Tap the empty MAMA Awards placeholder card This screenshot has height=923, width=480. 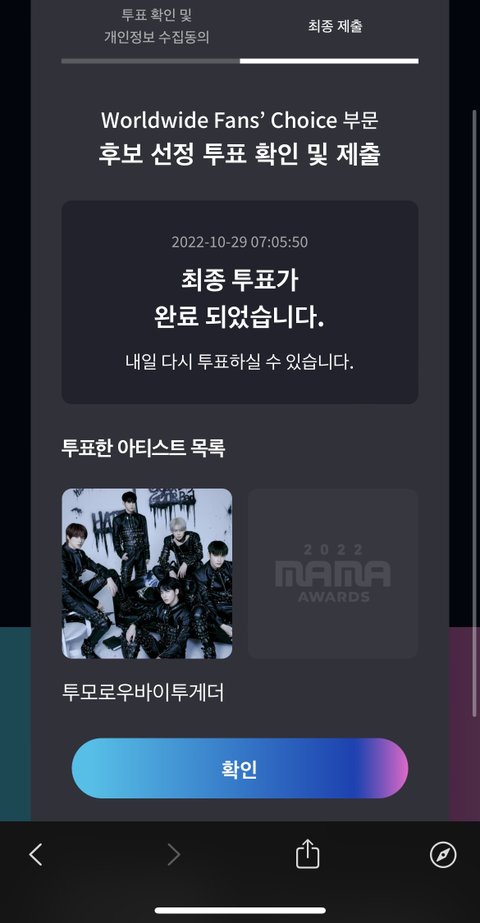[x=333, y=573]
